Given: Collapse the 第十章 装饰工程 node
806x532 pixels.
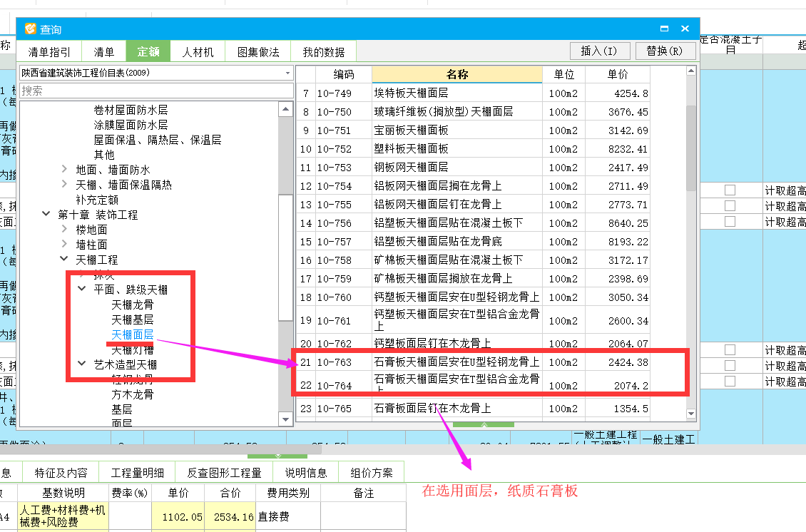Looking at the screenshot, I should pos(46,214).
